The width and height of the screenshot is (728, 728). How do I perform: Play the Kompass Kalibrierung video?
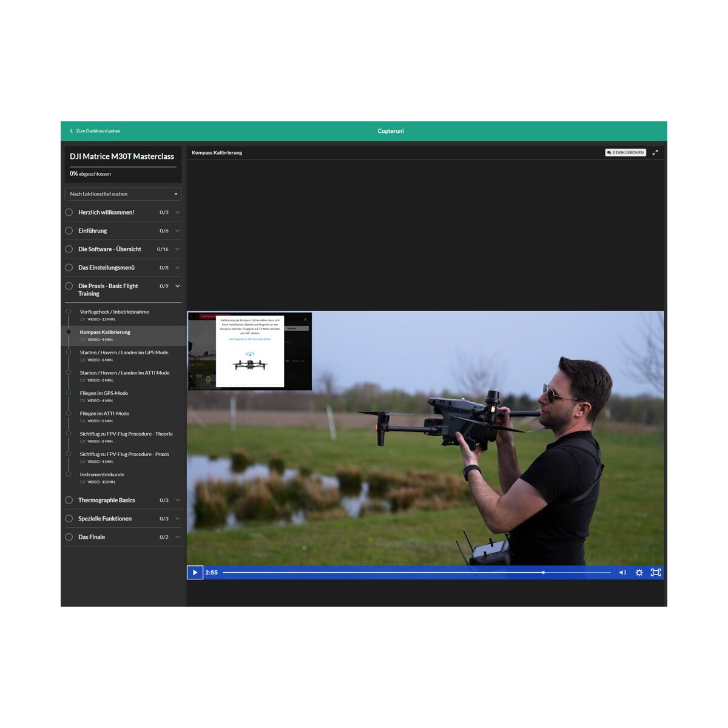click(x=195, y=572)
